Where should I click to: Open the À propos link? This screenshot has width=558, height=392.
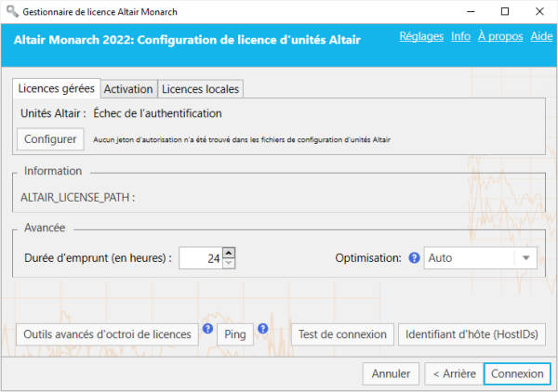pos(500,36)
